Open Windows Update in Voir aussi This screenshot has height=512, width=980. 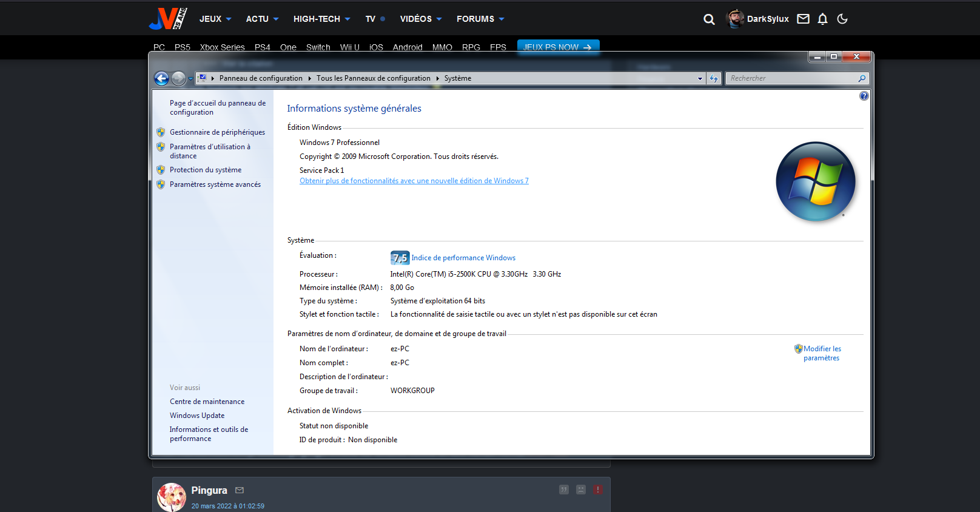[197, 416]
